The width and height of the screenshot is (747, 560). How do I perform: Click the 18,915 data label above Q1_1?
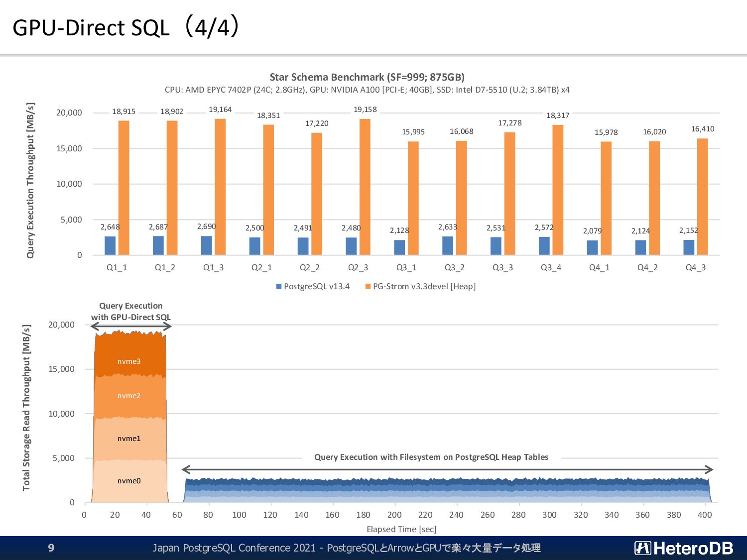click(124, 112)
